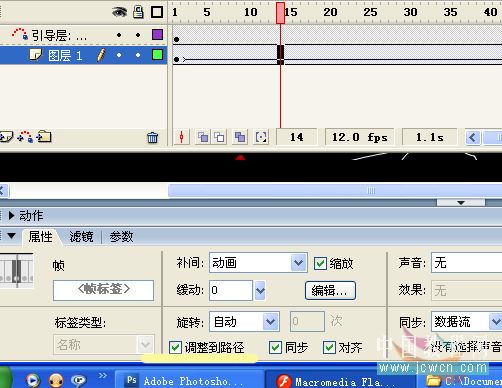Insert a new layer using the bottom-left button

point(6,137)
